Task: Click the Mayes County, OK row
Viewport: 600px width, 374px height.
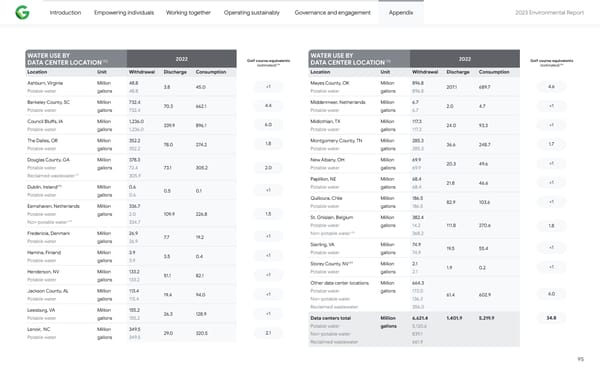Action: point(414,87)
